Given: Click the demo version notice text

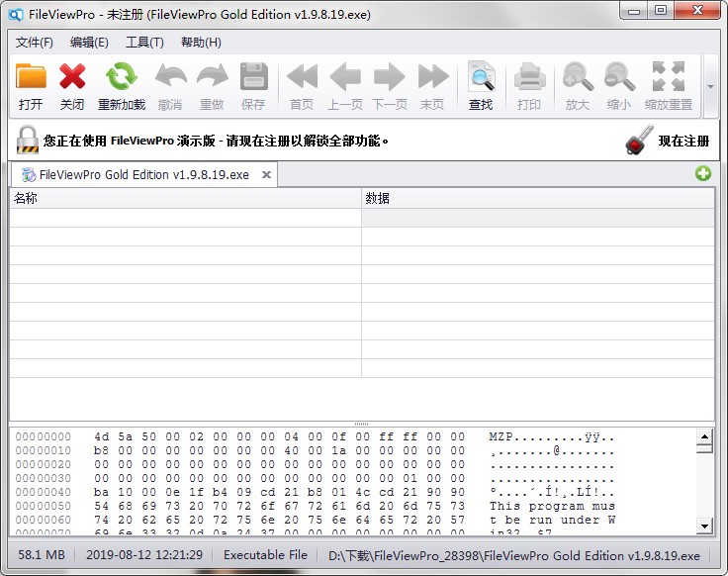Looking at the screenshot, I should (x=216, y=141).
